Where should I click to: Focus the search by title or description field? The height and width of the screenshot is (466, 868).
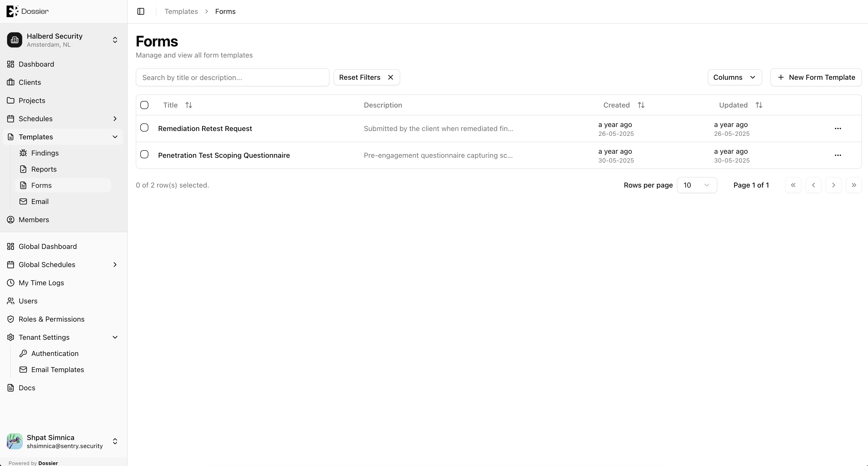232,77
